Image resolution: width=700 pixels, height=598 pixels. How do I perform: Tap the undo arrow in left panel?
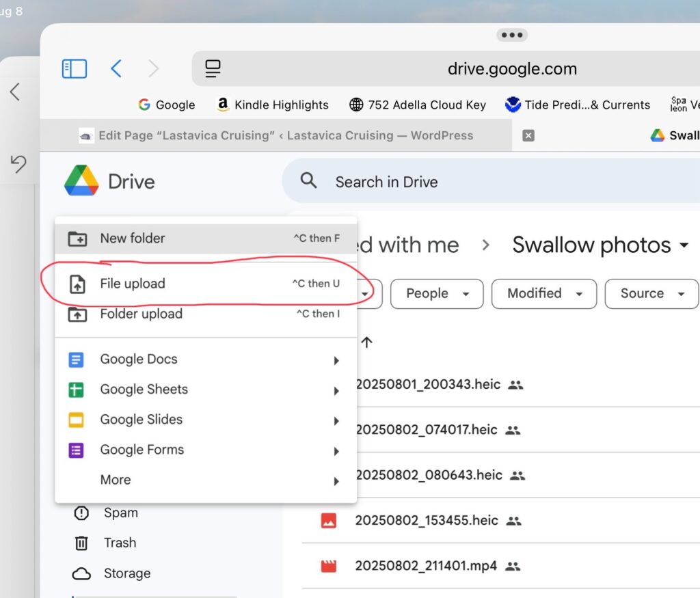click(x=18, y=163)
